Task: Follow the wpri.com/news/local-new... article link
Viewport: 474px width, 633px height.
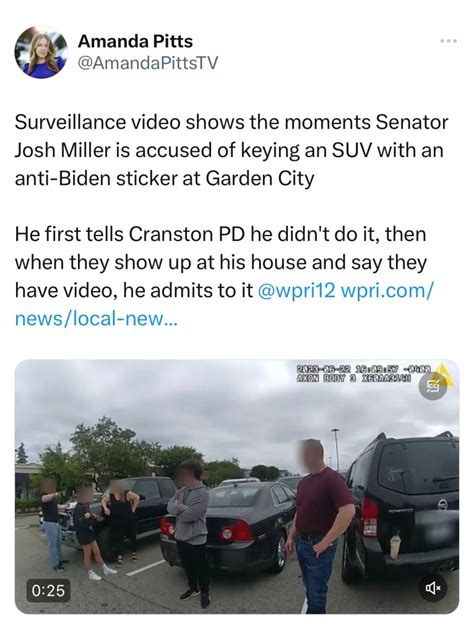Action: (x=224, y=304)
